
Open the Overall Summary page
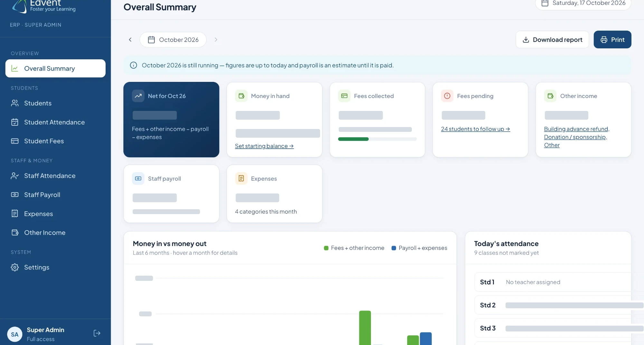[x=55, y=68]
